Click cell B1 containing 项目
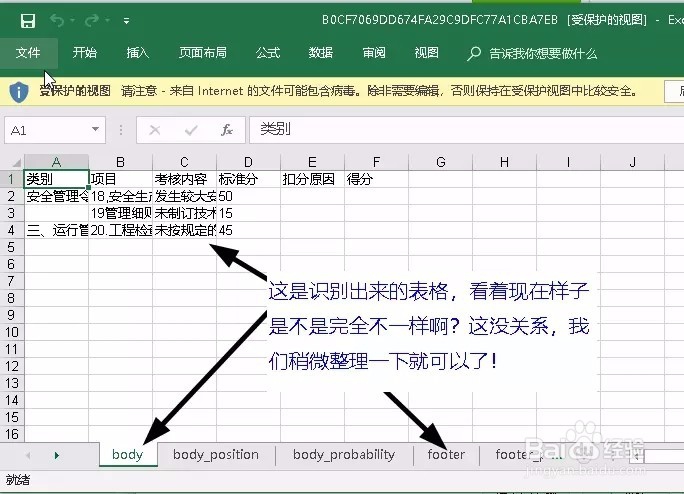The width and height of the screenshot is (684, 494). [x=120, y=179]
